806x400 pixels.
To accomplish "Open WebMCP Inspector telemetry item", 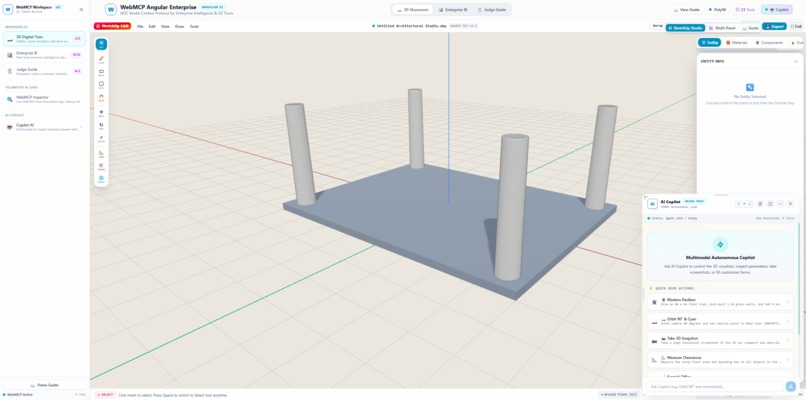I will (44, 99).
